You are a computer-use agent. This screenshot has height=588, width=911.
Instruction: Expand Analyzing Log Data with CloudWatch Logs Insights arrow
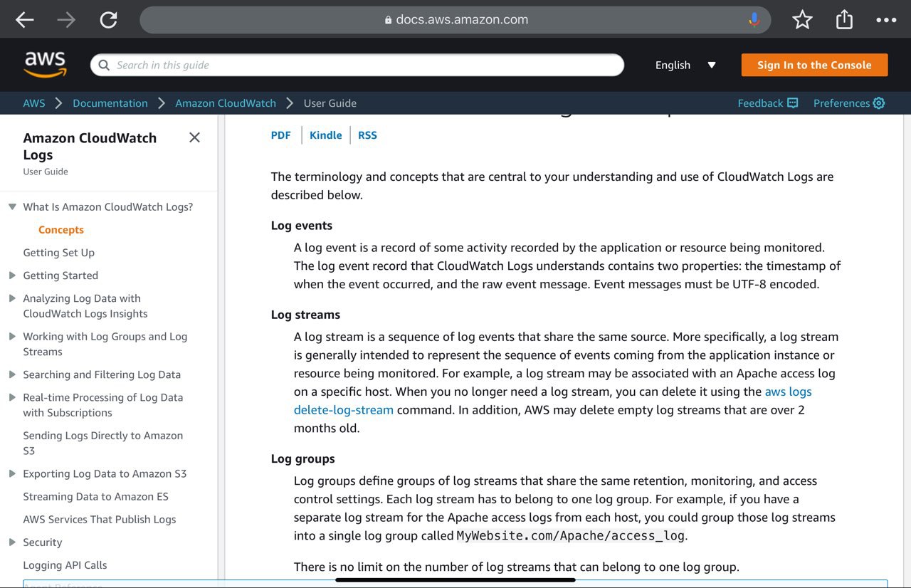(12, 298)
